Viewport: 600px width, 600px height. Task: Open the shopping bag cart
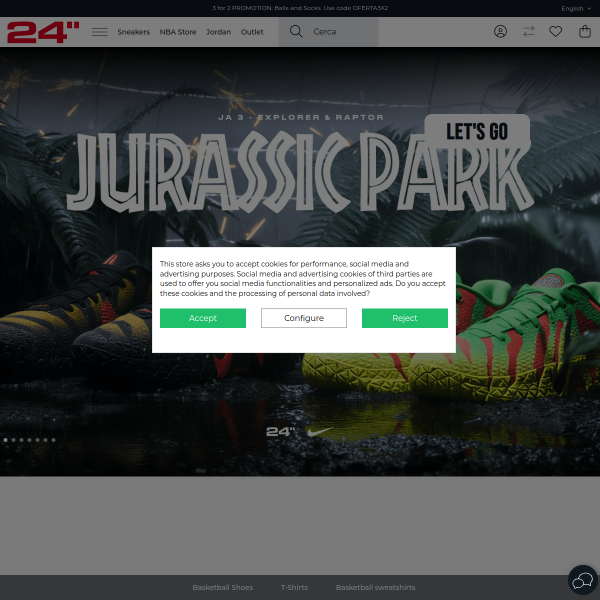point(585,31)
